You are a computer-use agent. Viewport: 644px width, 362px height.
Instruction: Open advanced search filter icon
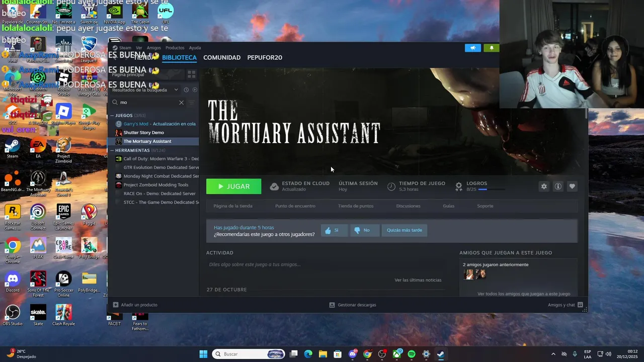[191, 103]
